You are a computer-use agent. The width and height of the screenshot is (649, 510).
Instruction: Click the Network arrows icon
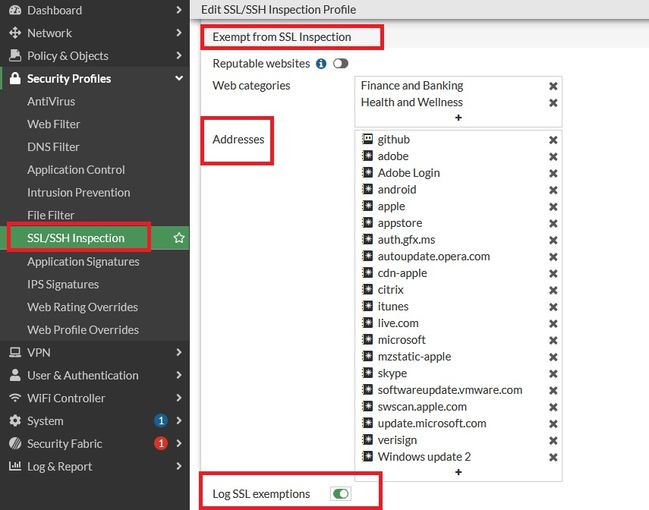(x=15, y=33)
